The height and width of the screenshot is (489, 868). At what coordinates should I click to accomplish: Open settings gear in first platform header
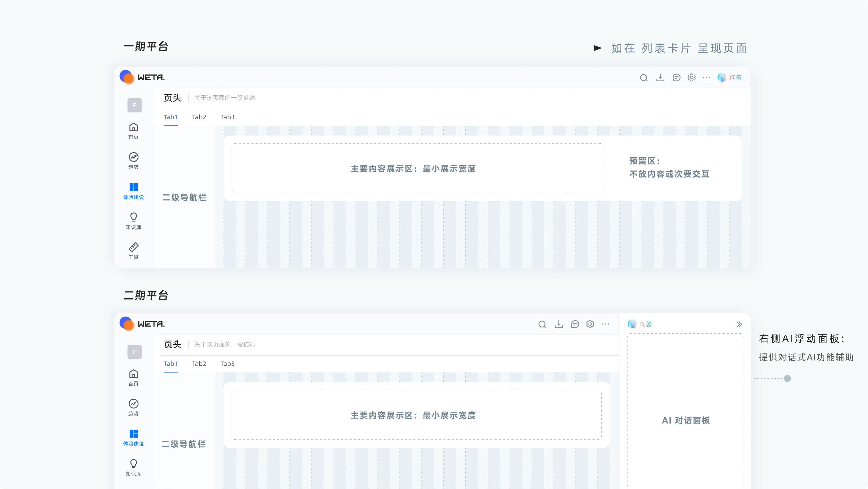[692, 77]
